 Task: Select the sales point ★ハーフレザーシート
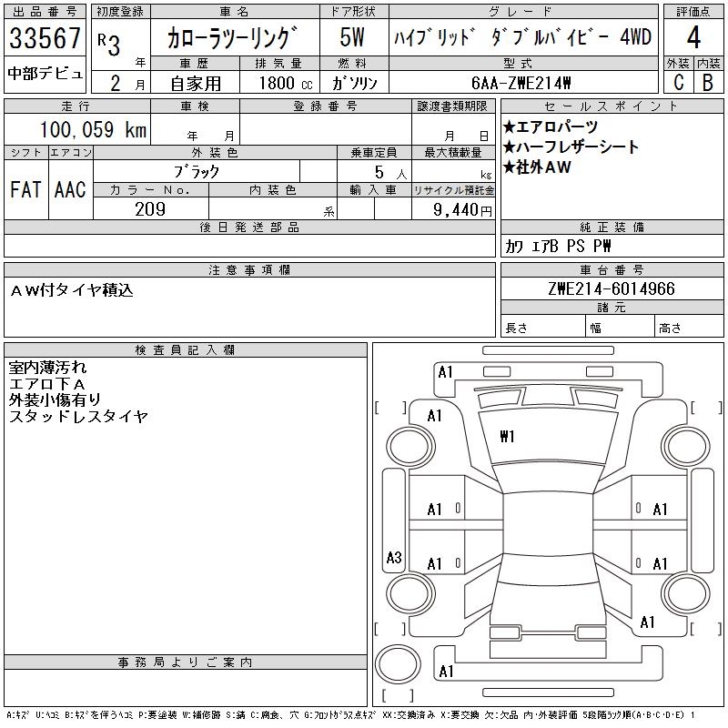(571, 147)
